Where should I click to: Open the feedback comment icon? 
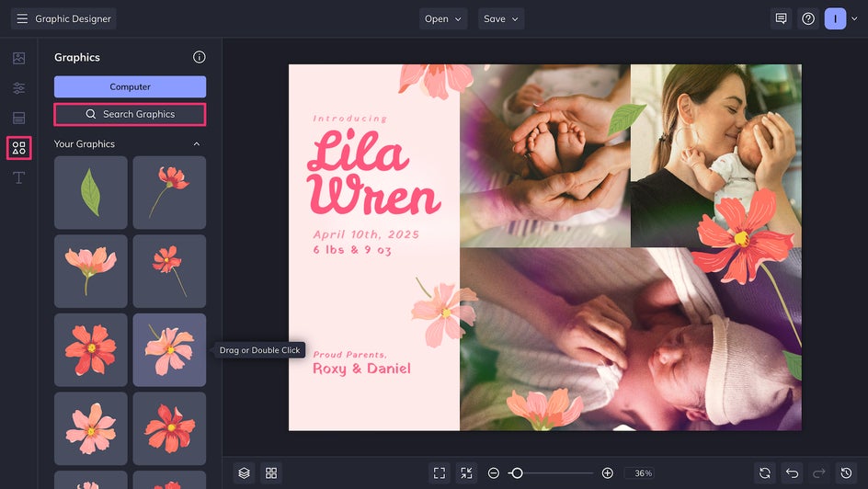click(x=781, y=18)
